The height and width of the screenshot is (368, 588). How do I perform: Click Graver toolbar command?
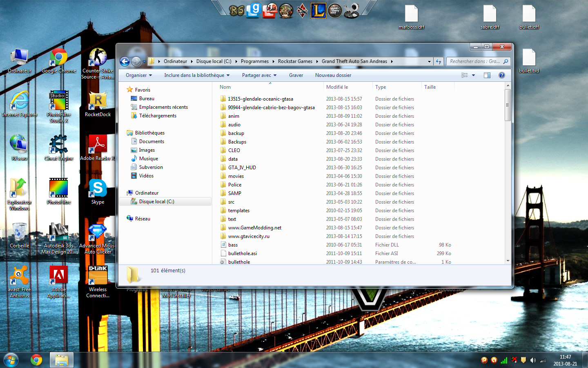click(296, 75)
